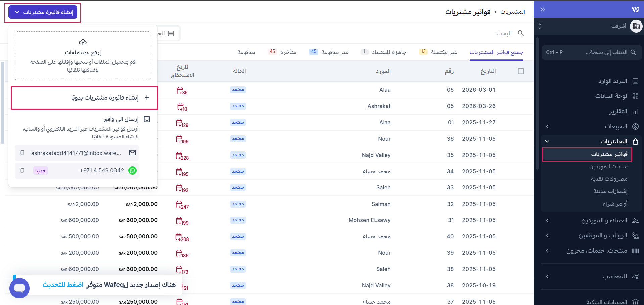This screenshot has height=305, width=644.
Task: Open Inbox (البريد الوارد) in sidebar
Action: pyautogui.click(x=612, y=81)
